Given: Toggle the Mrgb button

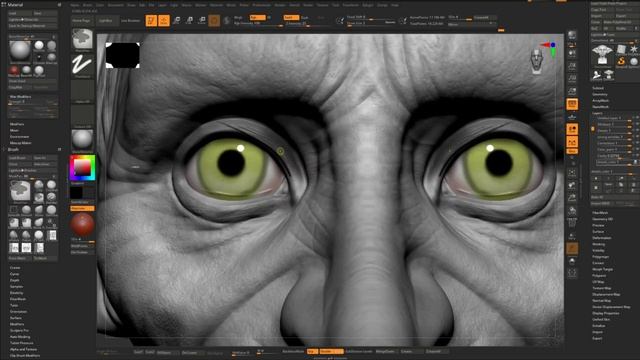Looking at the screenshot, I should [x=239, y=18].
